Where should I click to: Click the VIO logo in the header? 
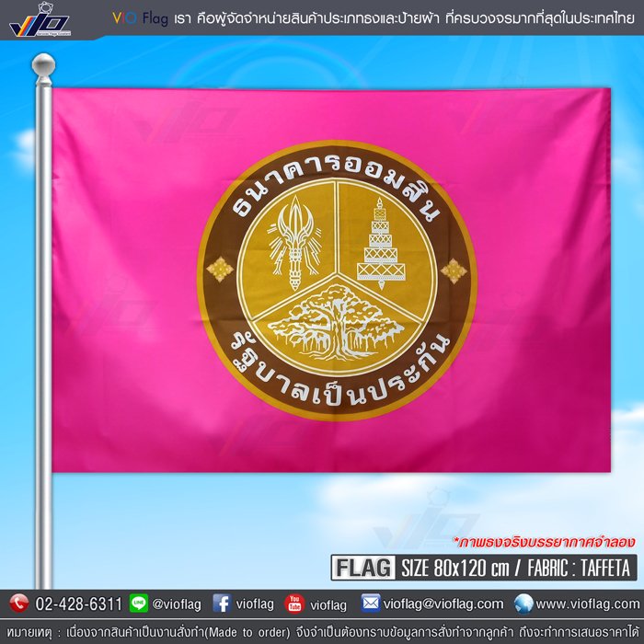[x=40, y=19]
